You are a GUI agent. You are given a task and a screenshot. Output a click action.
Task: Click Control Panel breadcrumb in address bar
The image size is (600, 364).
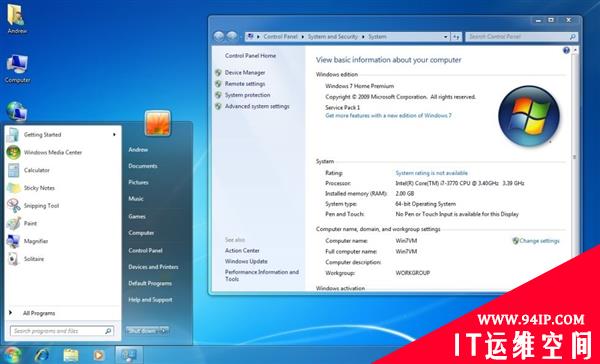pos(280,37)
